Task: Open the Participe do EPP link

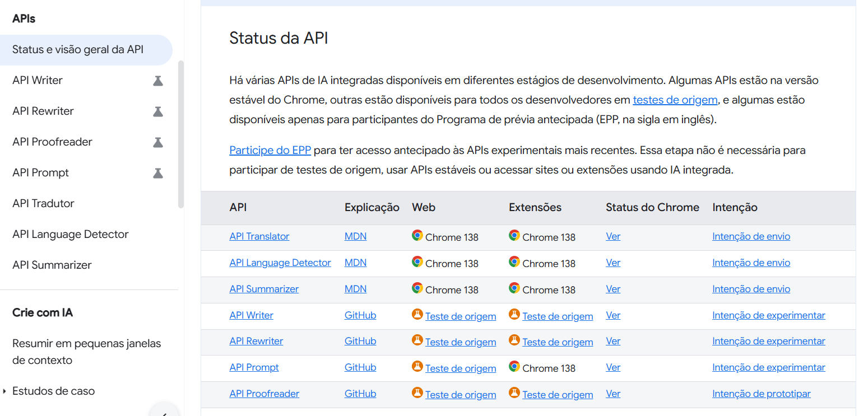Action: pos(270,151)
